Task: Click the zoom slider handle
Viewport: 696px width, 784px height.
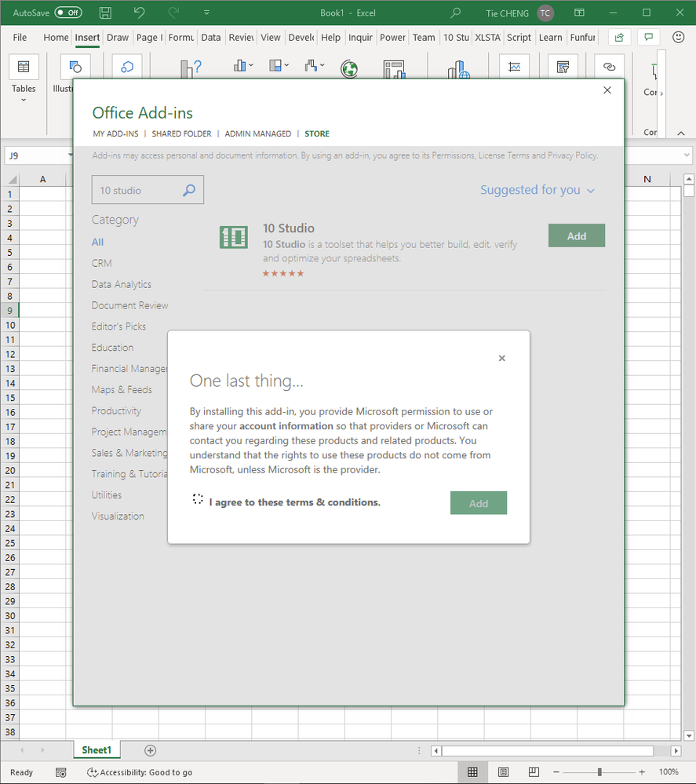Action: [599, 772]
